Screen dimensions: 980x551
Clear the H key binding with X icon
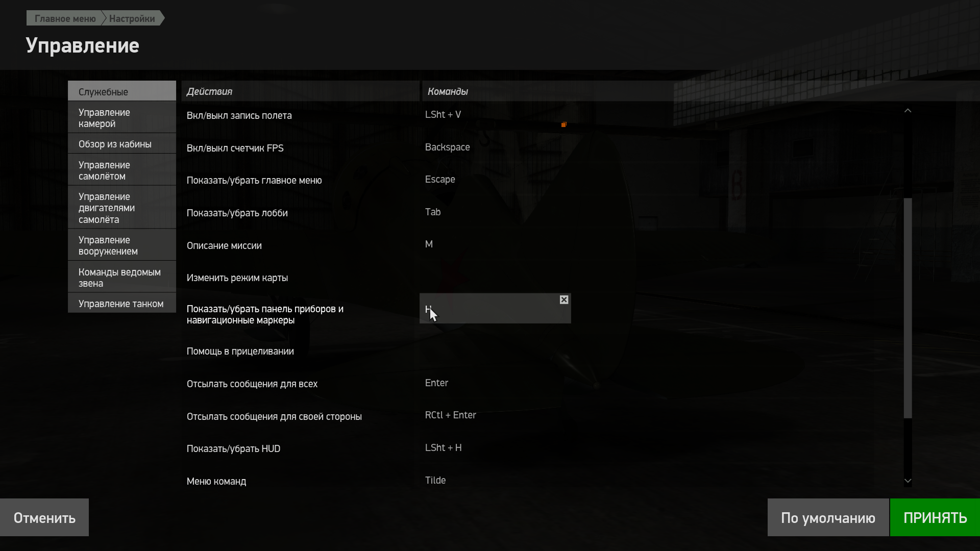pos(563,300)
